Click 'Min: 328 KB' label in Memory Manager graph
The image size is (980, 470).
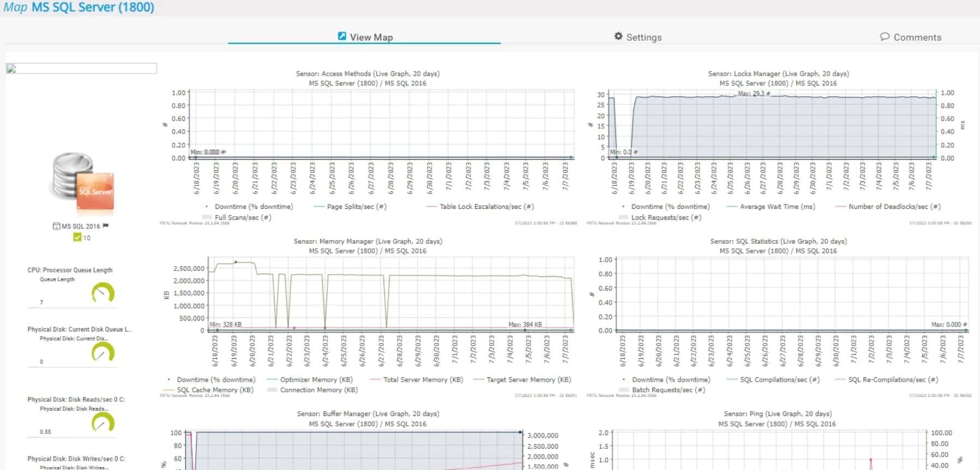tap(226, 324)
